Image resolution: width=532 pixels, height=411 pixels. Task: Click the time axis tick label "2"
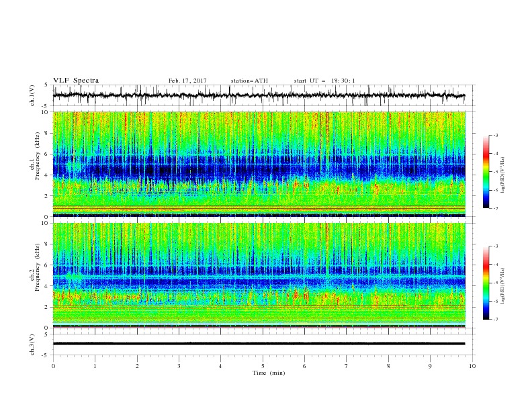[x=137, y=366]
